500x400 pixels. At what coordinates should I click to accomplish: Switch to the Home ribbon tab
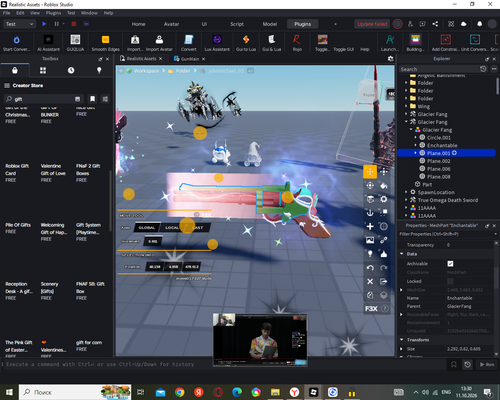(x=138, y=24)
